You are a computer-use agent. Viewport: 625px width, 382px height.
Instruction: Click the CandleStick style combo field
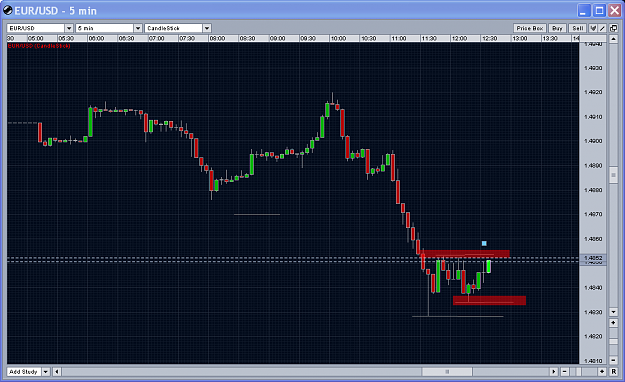click(173, 28)
